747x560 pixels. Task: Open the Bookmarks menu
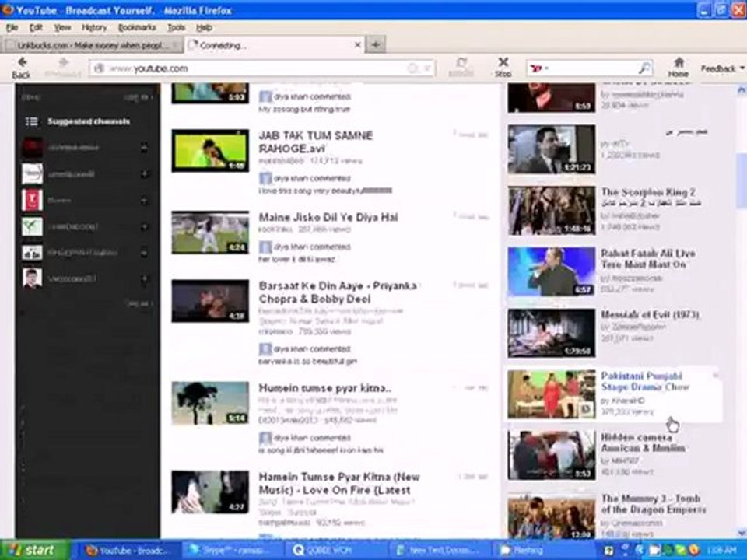tap(137, 27)
